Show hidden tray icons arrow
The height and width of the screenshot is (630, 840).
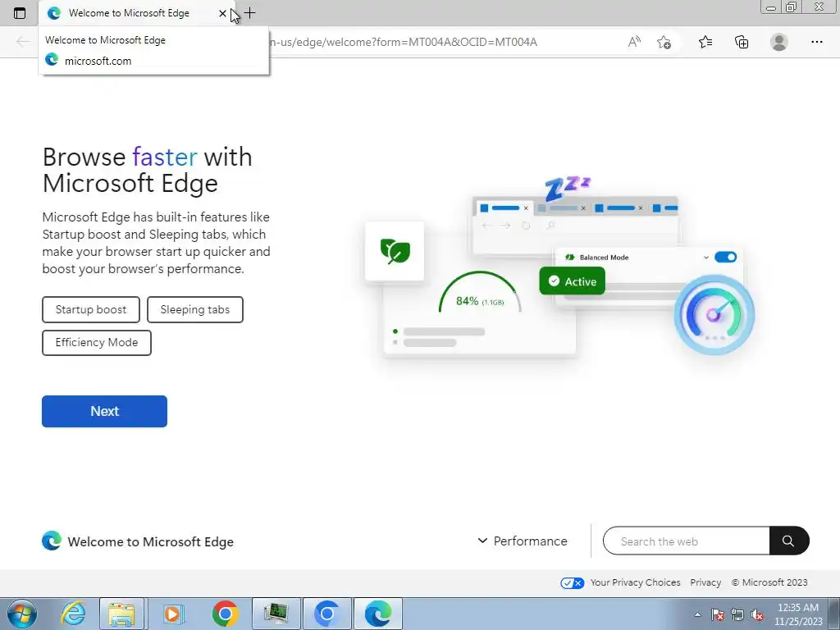pos(697,614)
